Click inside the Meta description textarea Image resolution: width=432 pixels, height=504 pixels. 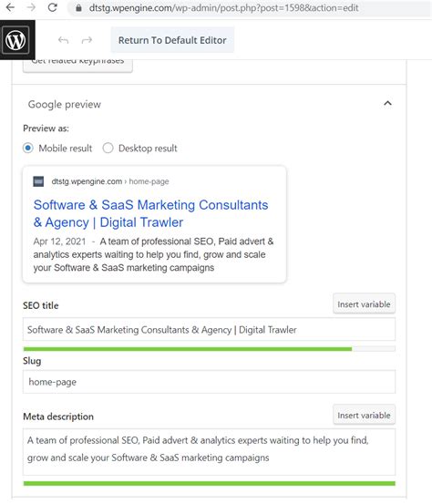[209, 452]
